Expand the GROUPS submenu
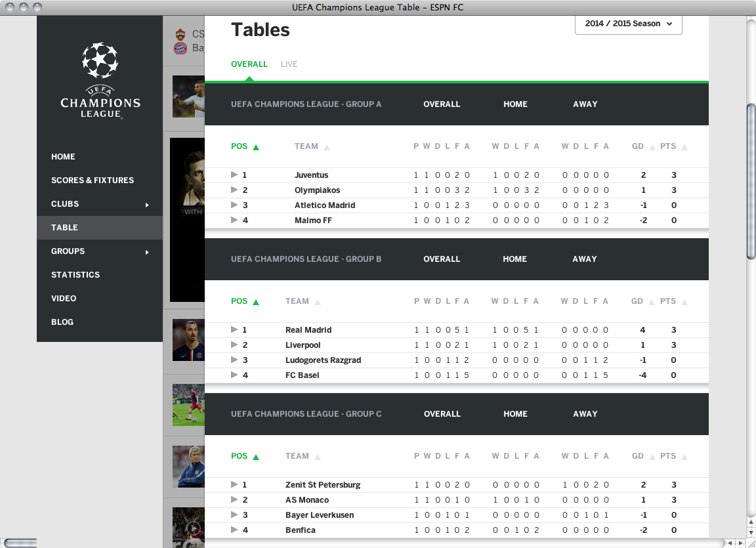Screen dimensions: 756x548 point(147,252)
